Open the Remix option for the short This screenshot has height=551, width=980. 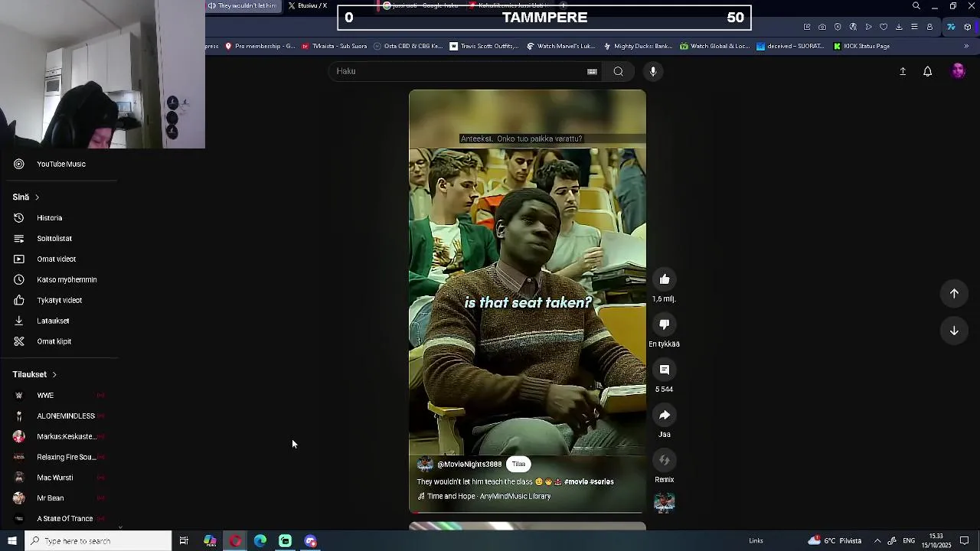click(665, 460)
